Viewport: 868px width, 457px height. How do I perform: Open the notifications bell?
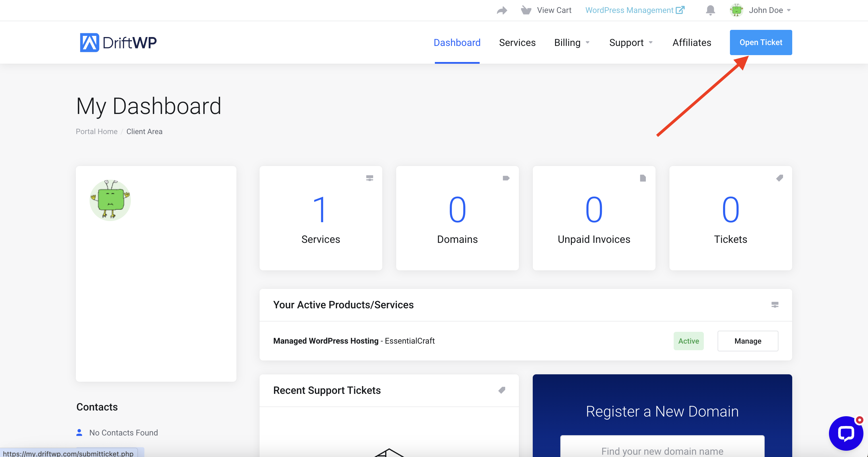[x=710, y=10]
